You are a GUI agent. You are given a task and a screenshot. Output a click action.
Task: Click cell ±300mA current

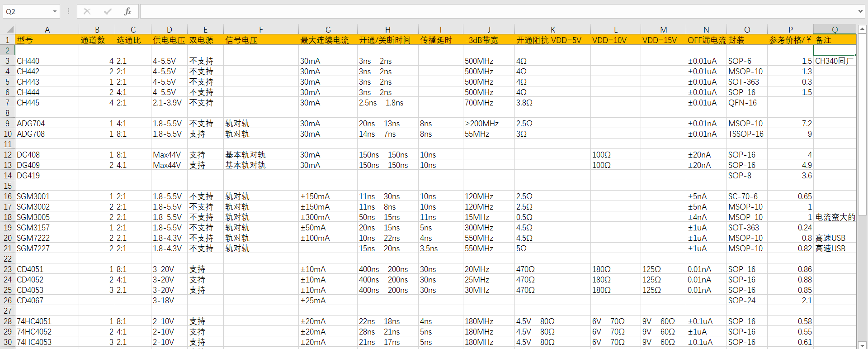(x=328, y=217)
